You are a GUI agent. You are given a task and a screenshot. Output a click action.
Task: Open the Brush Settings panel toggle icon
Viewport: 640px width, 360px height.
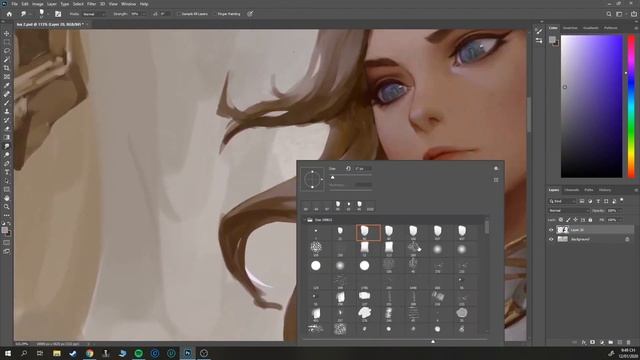click(58, 14)
